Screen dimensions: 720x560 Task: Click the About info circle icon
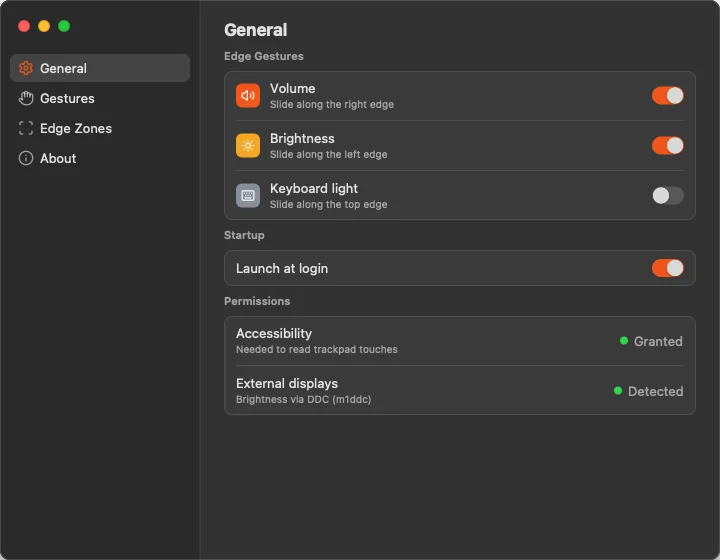tap(26, 158)
